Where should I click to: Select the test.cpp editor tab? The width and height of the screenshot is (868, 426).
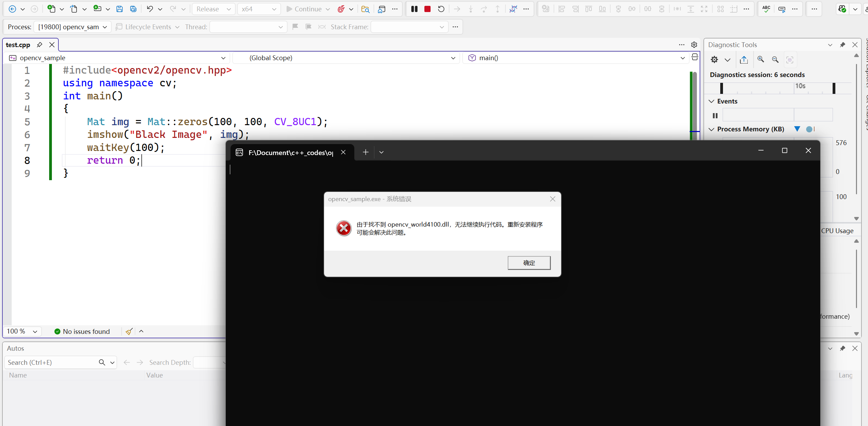click(18, 45)
